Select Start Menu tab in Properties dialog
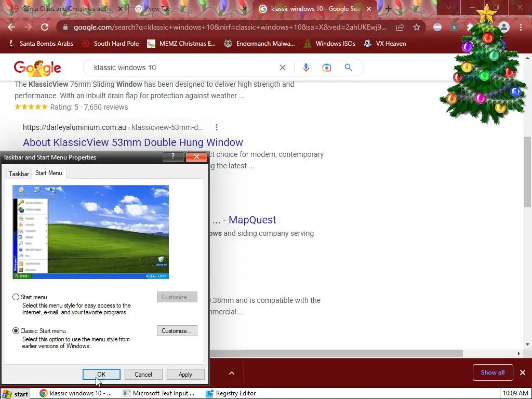This screenshot has width=532, height=399. tap(48, 173)
